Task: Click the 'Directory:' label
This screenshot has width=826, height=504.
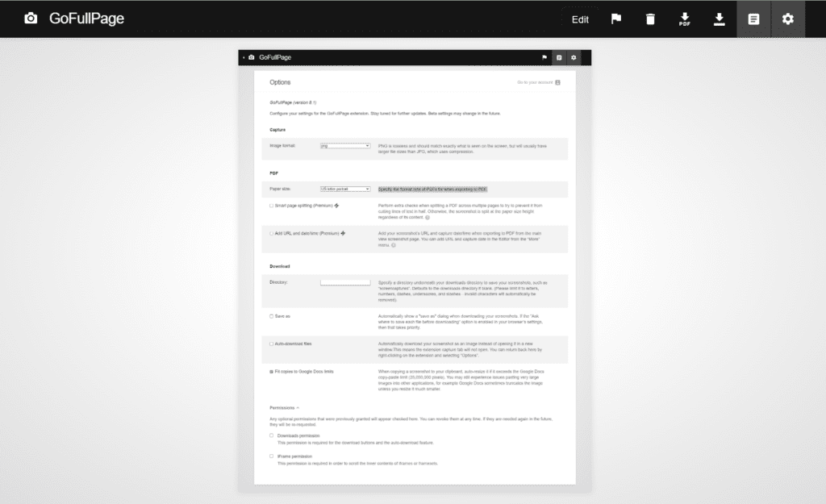Action: [278, 282]
